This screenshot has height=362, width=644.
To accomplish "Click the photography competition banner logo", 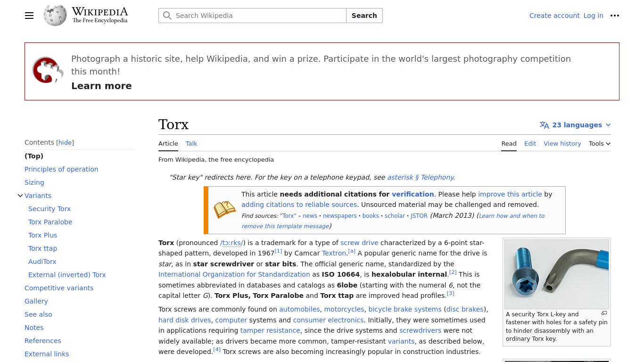I will click(48, 70).
